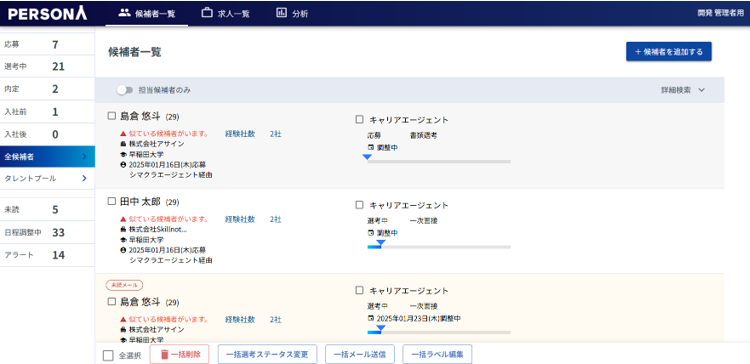Click warning triangle icon for 田中 太郎
The height and width of the screenshot is (364, 750).
(x=123, y=219)
